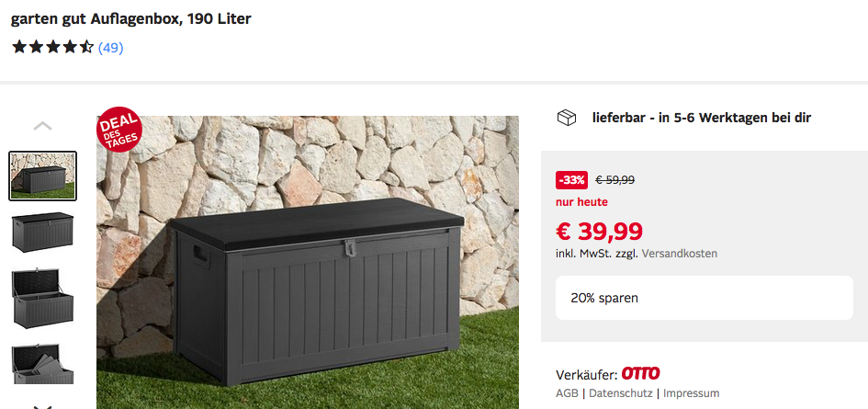
Task: Click the product title garten gut Auflagenbox
Action: [131, 19]
